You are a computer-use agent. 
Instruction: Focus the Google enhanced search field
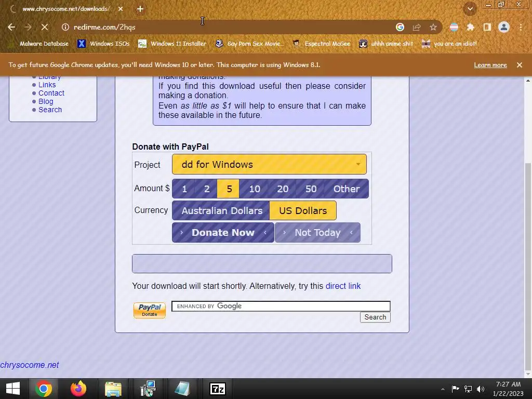tap(281, 306)
